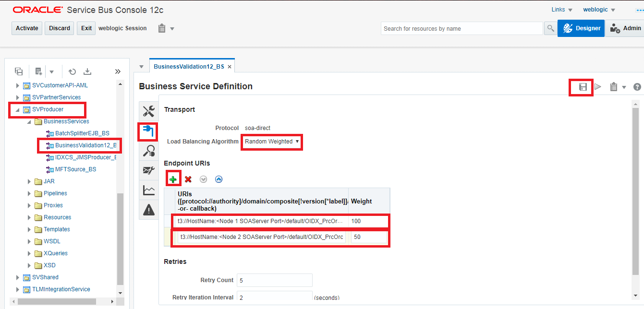Click the Discard button
644x309 pixels.
click(59, 28)
